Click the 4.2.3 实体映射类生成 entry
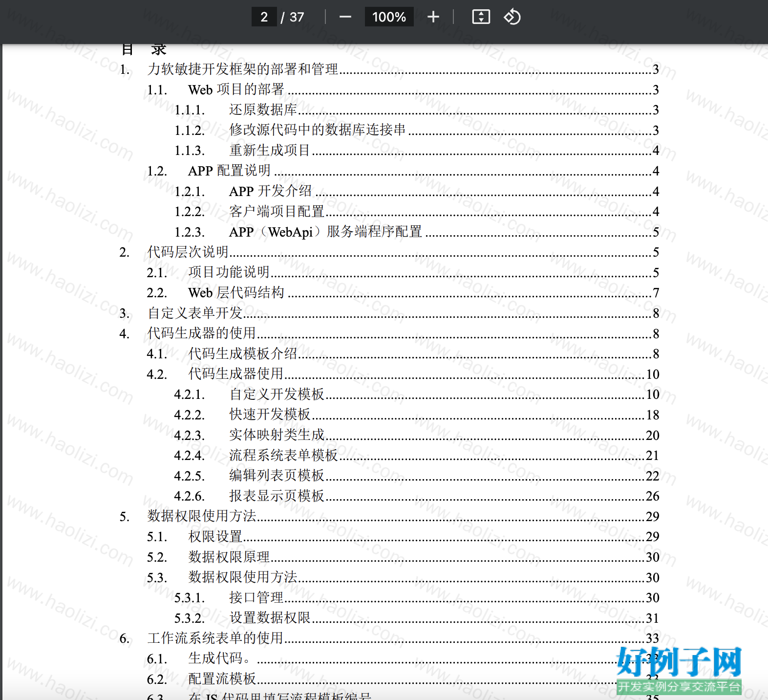The height and width of the screenshot is (700, 768). (x=417, y=436)
